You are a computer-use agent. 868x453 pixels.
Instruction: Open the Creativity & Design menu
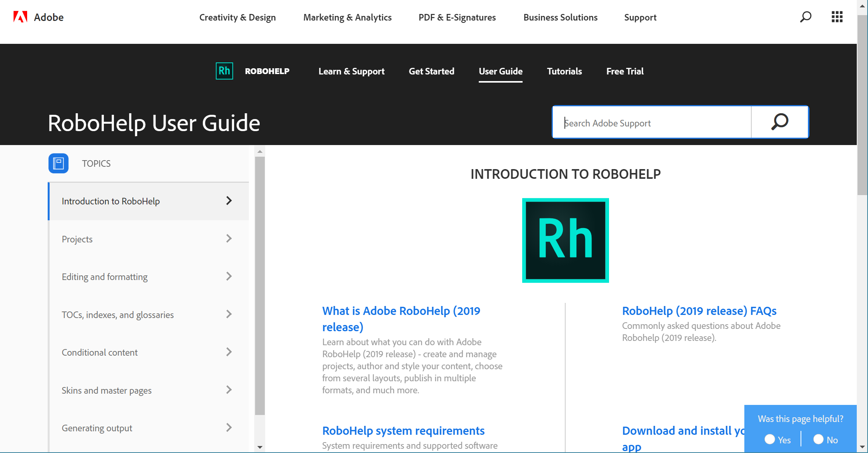(238, 17)
